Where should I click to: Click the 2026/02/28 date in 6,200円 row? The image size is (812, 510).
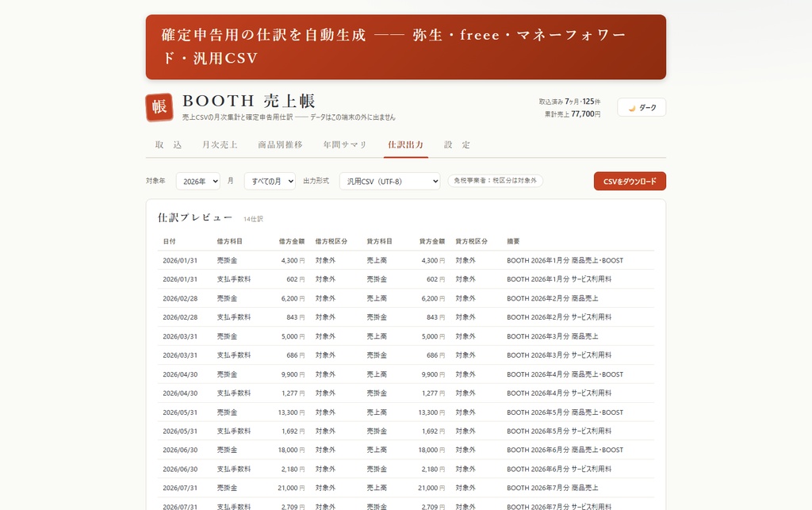tap(180, 298)
